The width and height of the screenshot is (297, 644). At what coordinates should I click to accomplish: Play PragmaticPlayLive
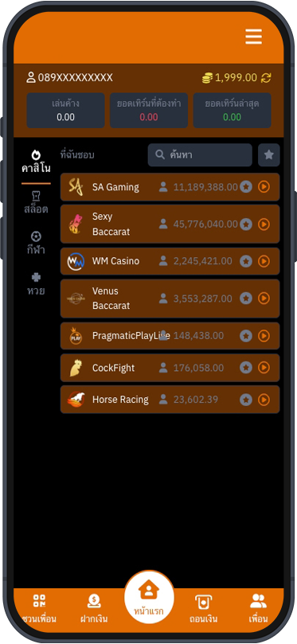point(264,336)
